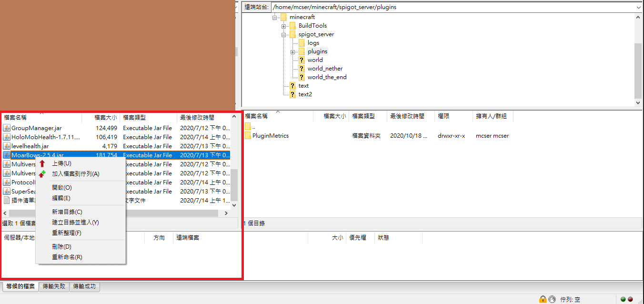The width and height of the screenshot is (644, 304).
Task: Click the text document icon of 插件清單
Action: point(6,200)
